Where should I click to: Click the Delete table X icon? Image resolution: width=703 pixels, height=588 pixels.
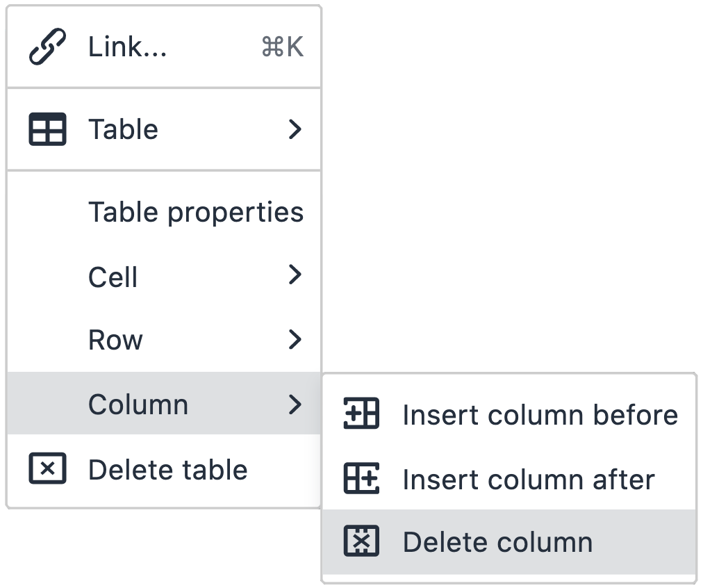[47, 468]
